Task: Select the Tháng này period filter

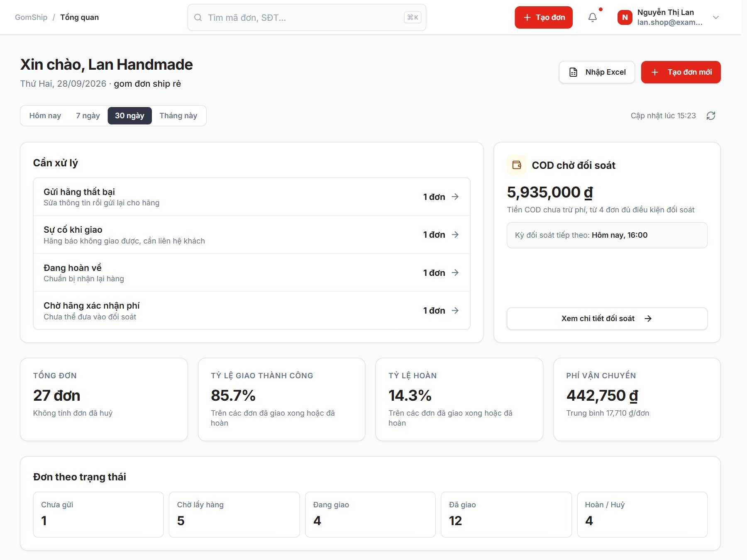Action: tap(178, 116)
